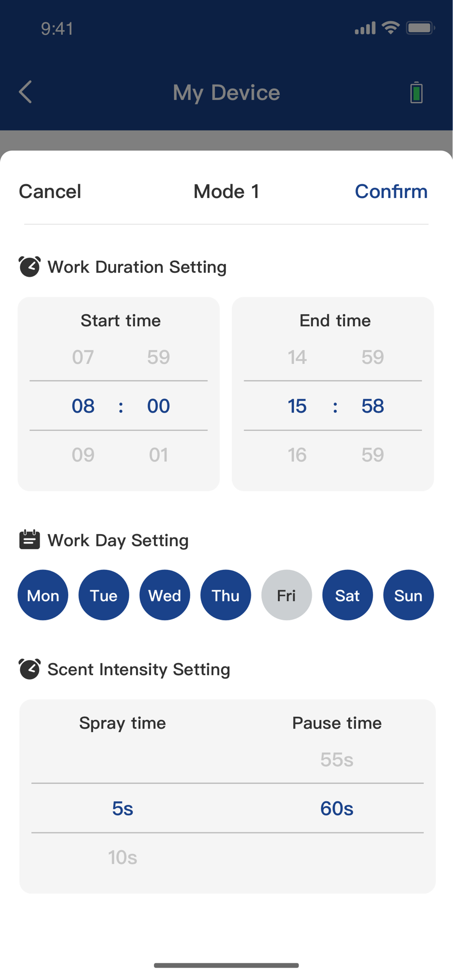Screen dimensions: 453x980
Task: Select start hour 09 in picker
Action: click(83, 455)
